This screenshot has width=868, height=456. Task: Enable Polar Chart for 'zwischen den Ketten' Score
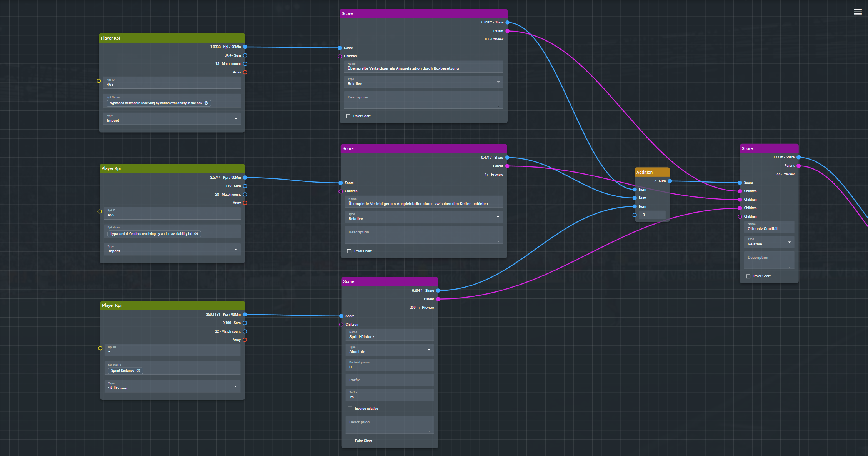pyautogui.click(x=349, y=251)
